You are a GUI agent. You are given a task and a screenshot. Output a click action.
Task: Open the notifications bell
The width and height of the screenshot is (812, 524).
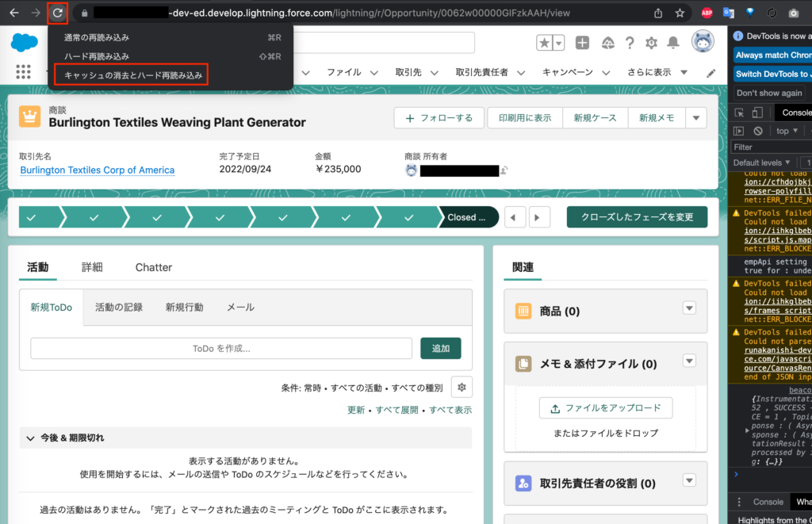click(672, 43)
